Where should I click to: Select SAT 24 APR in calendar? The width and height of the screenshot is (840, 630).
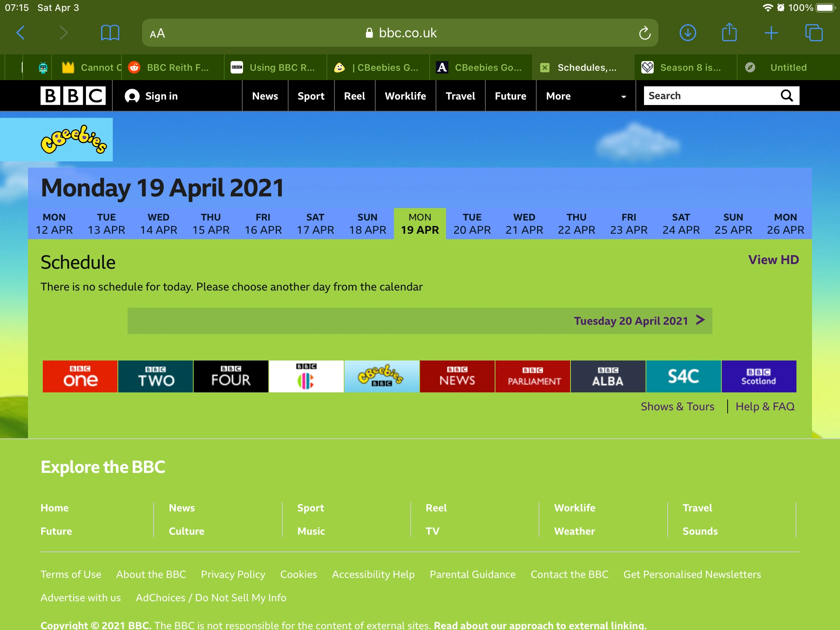(681, 224)
